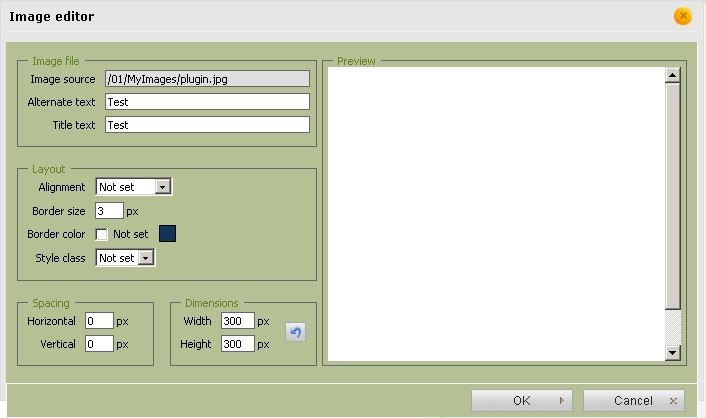Click inside the Preview pane

[496, 213]
